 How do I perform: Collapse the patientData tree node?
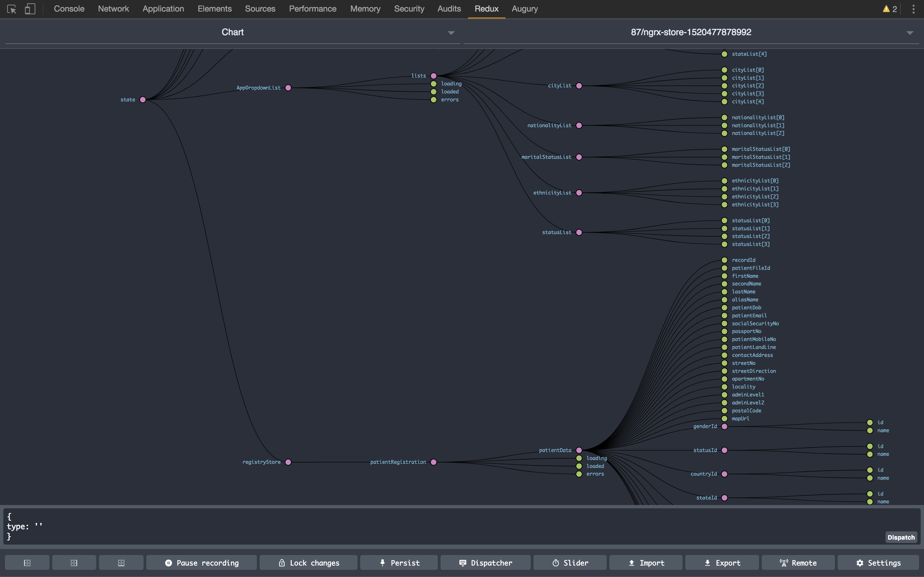[579, 450]
